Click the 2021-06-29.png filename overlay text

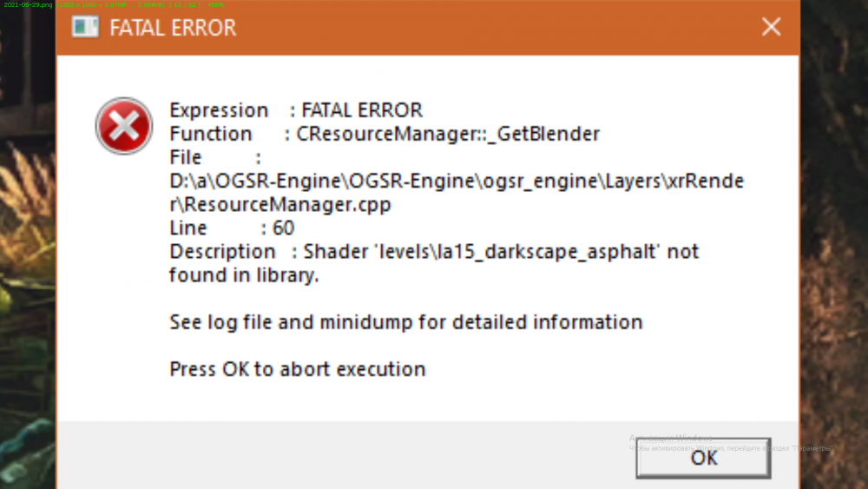(26, 5)
